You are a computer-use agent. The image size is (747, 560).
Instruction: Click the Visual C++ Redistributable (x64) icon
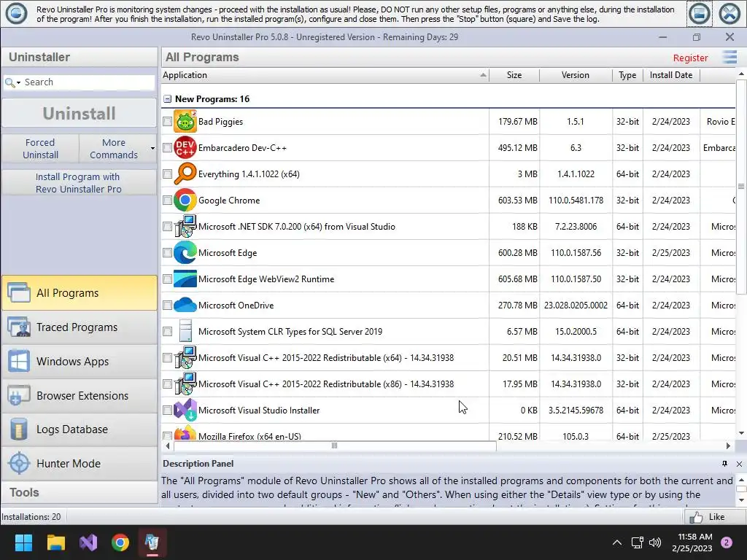coord(185,357)
